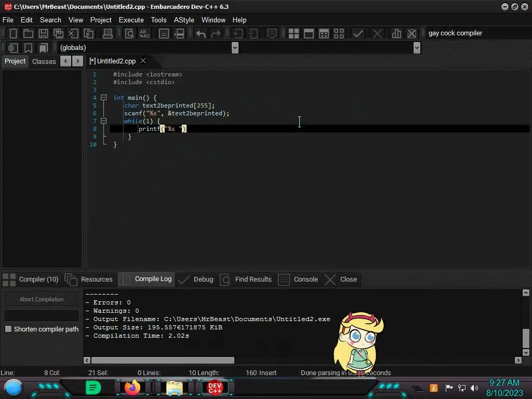Click the Indent toolbar icon
This screenshot has width=532, height=399.
238,33
